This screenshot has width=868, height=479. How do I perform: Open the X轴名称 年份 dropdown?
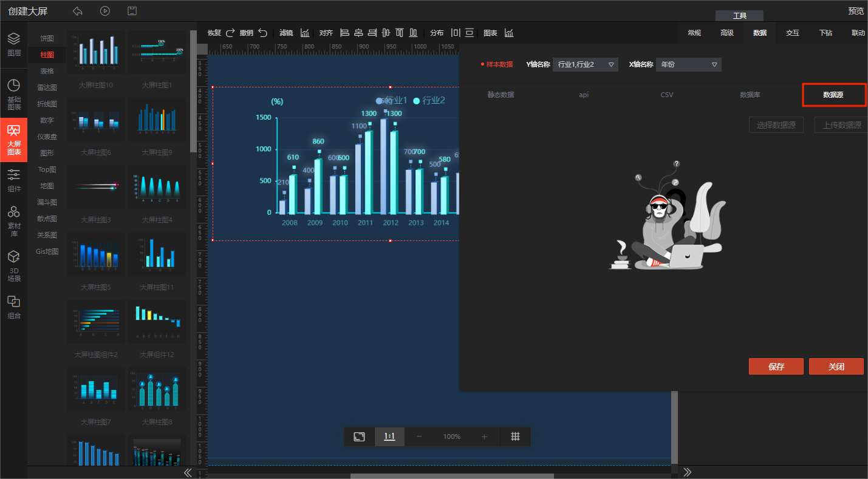click(688, 64)
